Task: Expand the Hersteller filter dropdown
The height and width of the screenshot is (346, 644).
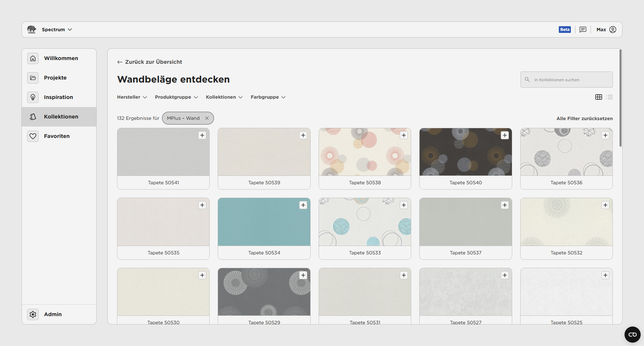Action: 132,97
